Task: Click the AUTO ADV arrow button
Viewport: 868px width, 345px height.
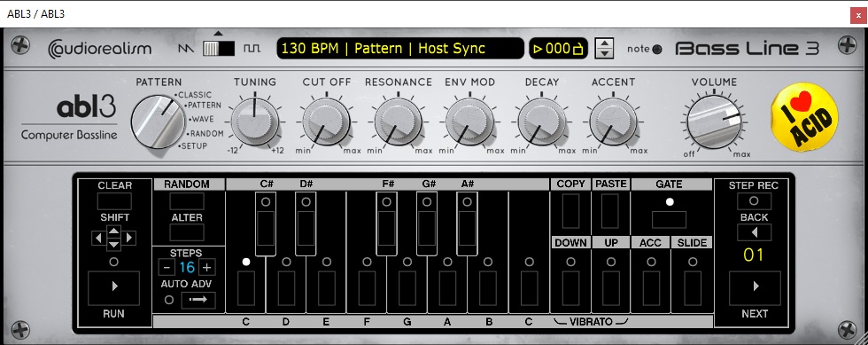Action: click(x=198, y=300)
